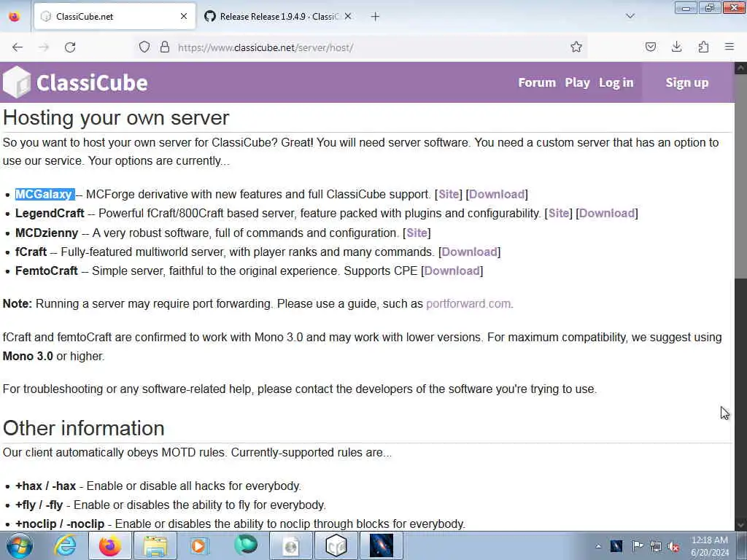The width and height of the screenshot is (747, 560).
Task: Open the shield tracking protection icon
Action: (144, 47)
